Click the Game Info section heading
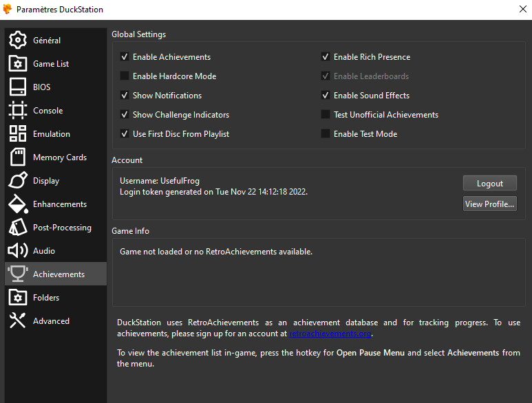The height and width of the screenshot is (403, 532). tap(130, 231)
